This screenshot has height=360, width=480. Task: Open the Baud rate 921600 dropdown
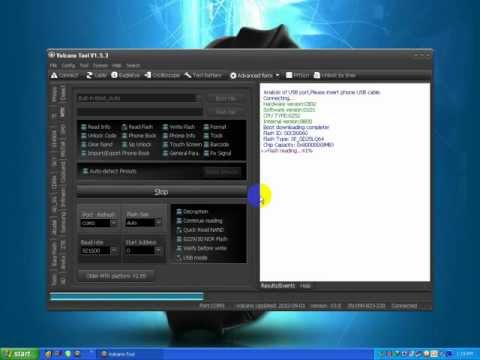coord(114,250)
